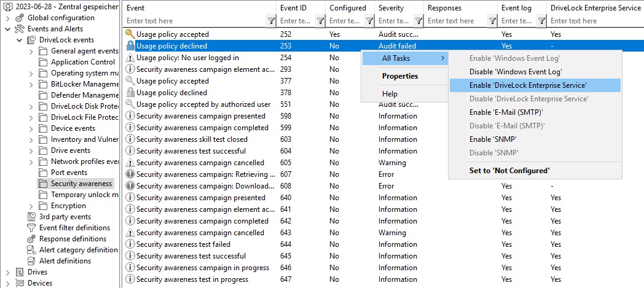Viewport: 644px width, 288px height.
Task: Choose Properties from context menu
Action: (x=400, y=76)
